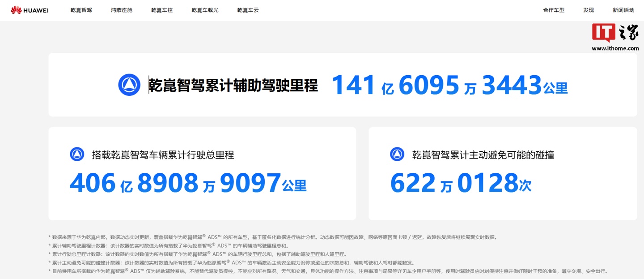644x279 pixels.
Task: Open the 乾崑车载光 navigation menu
Action: pyautogui.click(x=205, y=10)
